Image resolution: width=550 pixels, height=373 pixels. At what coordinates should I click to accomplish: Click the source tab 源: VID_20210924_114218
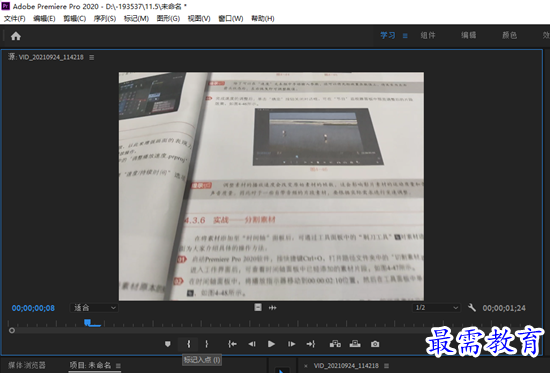(x=46, y=57)
